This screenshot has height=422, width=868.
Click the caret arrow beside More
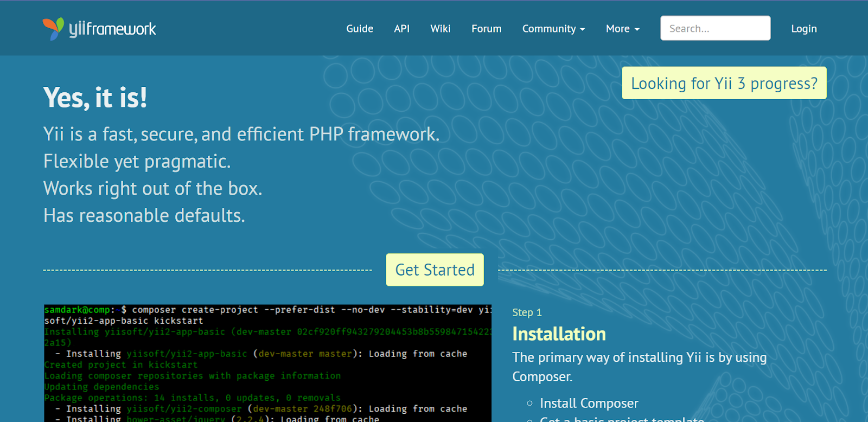tap(637, 29)
